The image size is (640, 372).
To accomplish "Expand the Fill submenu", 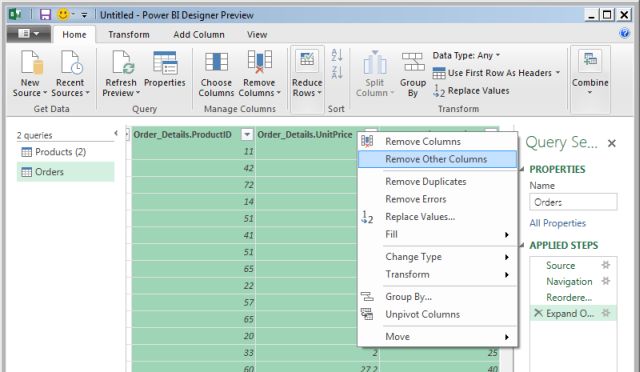I will click(438, 234).
